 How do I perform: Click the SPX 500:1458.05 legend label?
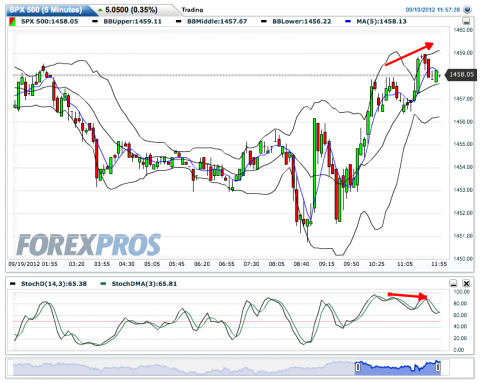pos(50,22)
